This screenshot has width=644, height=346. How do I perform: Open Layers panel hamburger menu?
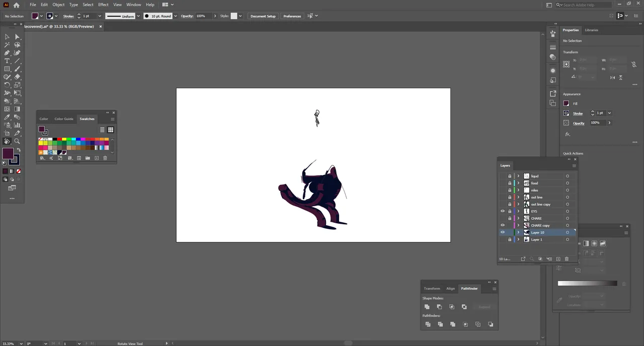[574, 165]
